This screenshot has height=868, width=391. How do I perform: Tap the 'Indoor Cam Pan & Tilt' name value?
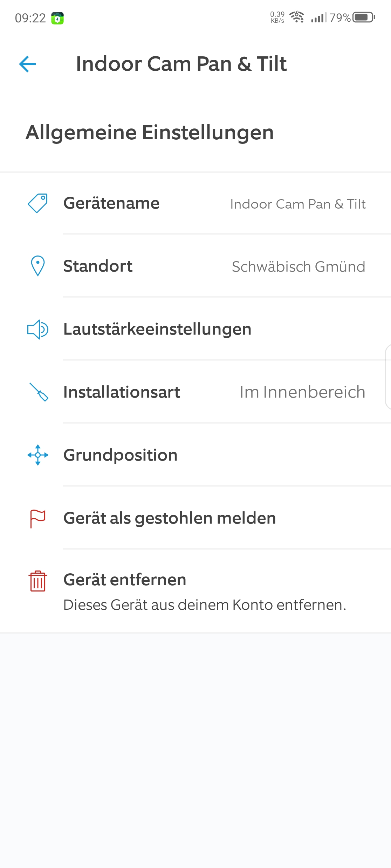[x=298, y=204]
